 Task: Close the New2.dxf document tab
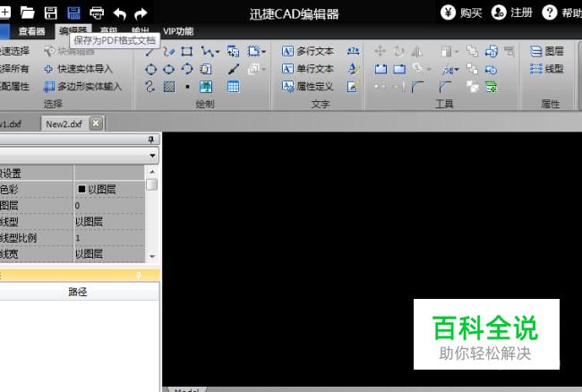point(96,124)
